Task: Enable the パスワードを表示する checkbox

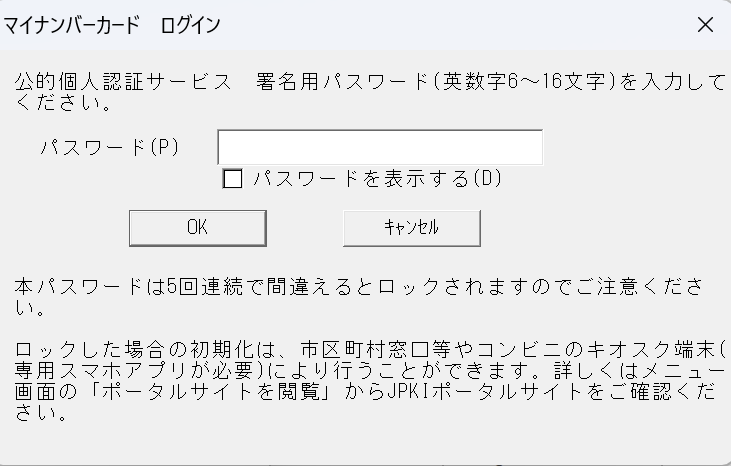Action: pyautogui.click(x=232, y=179)
